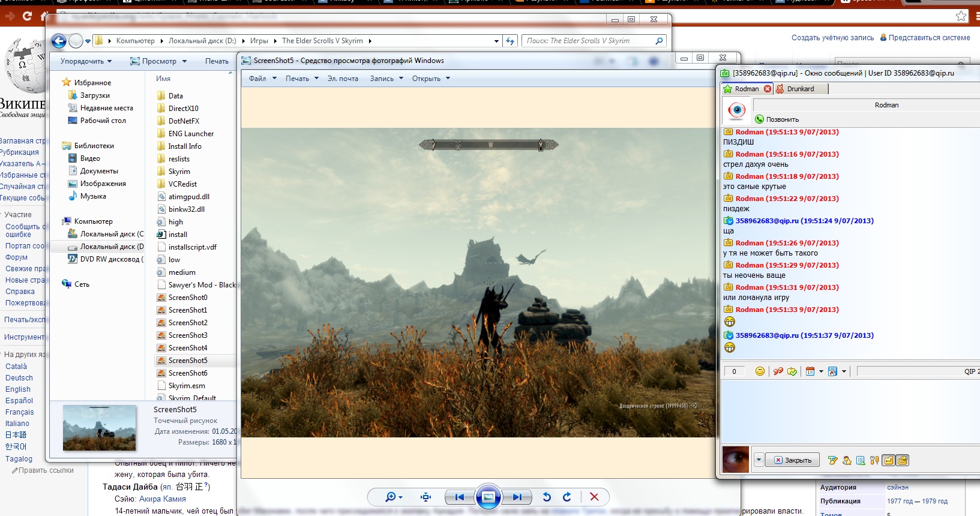Reload the browser page
This screenshot has width=980, height=516.
tap(27, 16)
